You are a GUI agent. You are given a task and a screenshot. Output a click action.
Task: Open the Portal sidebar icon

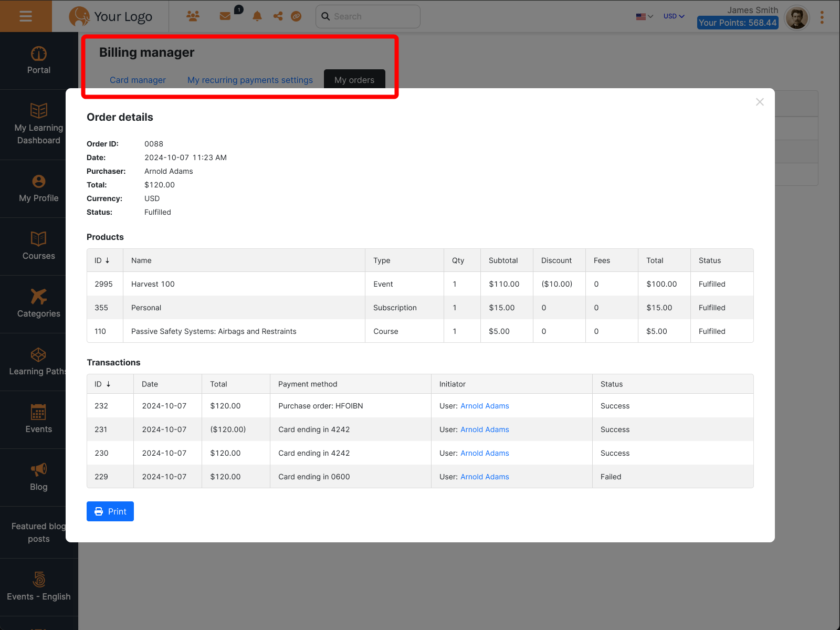[39, 54]
